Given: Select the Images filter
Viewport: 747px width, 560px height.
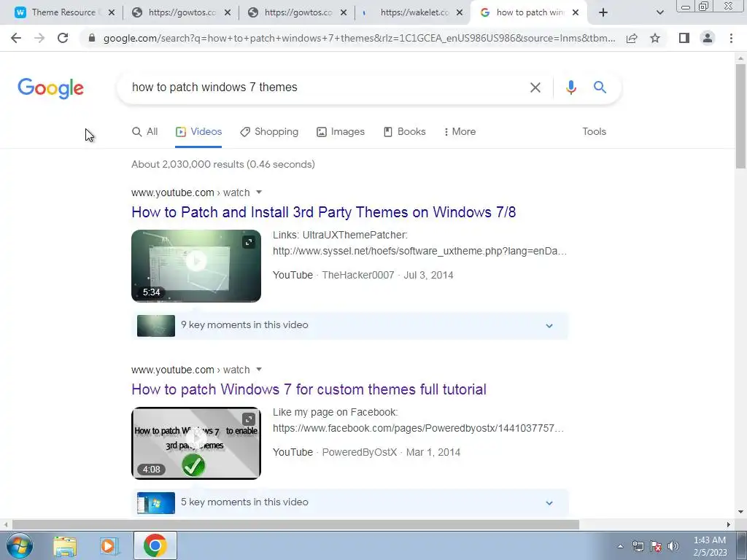Looking at the screenshot, I should [341, 132].
